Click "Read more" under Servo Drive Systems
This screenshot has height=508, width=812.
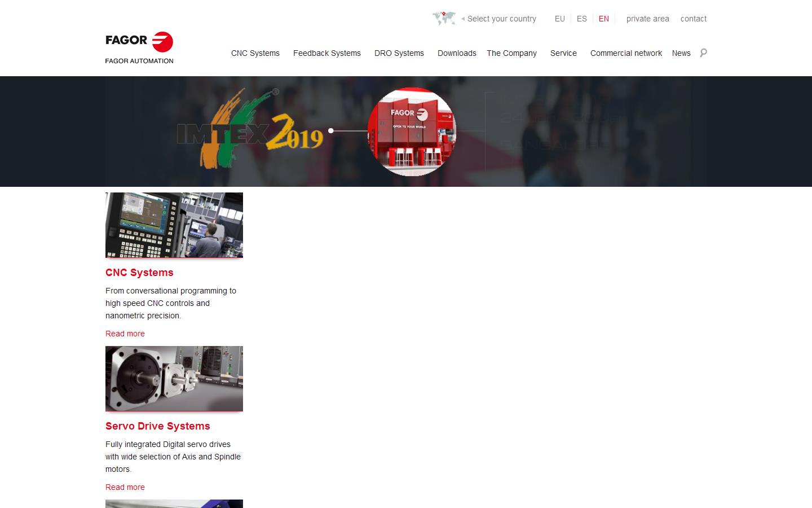[x=125, y=487]
